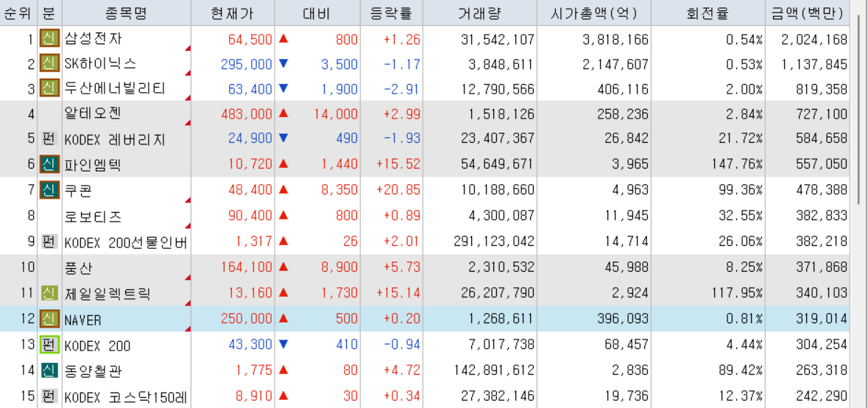This screenshot has height=408, width=868.
Task: Select the KODEX 200선물인버 stock name
Action: 126,242
